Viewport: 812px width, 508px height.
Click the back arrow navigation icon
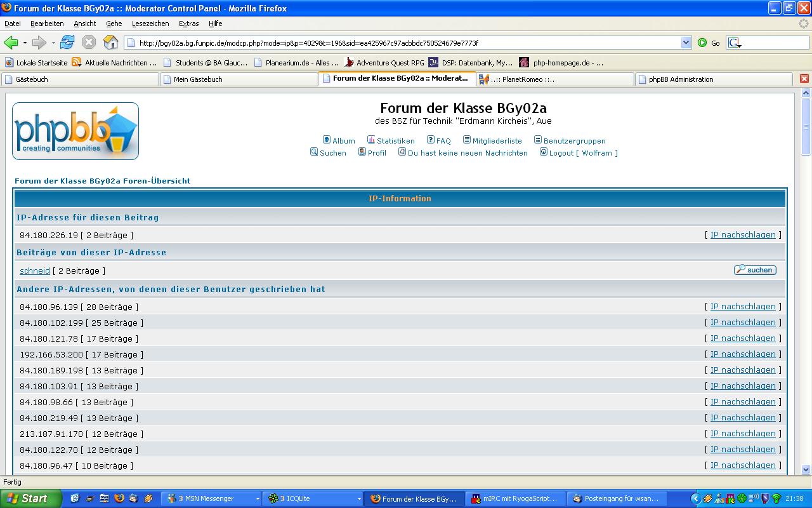[11, 43]
